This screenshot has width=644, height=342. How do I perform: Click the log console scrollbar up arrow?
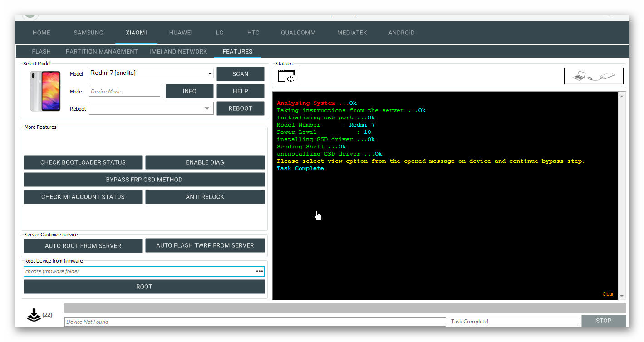(622, 96)
